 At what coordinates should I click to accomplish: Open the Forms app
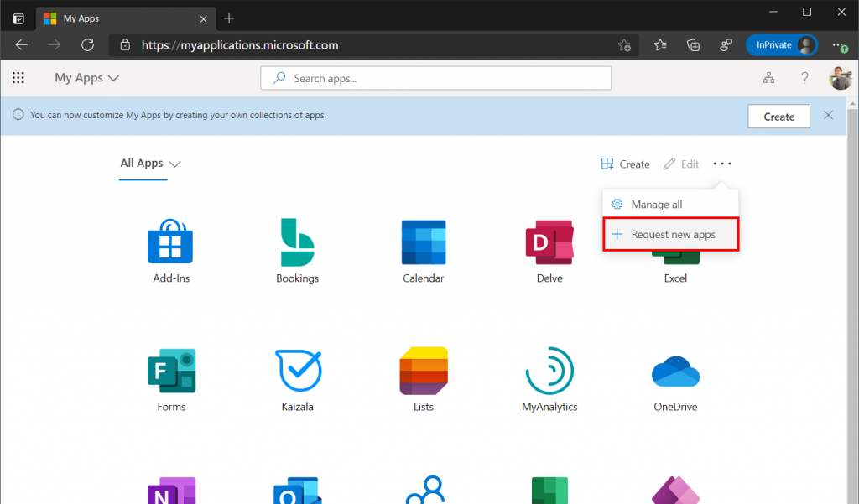point(171,380)
